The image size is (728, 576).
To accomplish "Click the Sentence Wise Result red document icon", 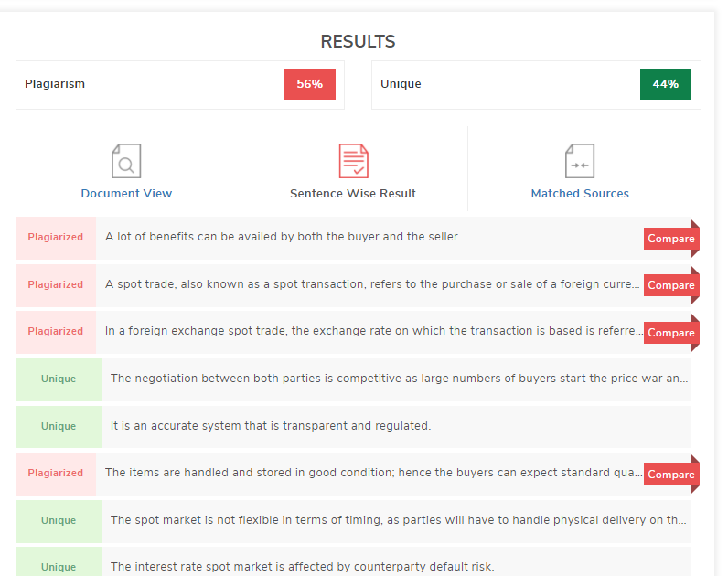I will point(353,161).
